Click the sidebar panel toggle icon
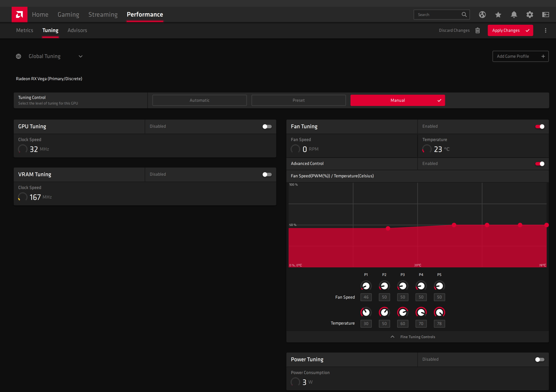The width and height of the screenshot is (556, 392). [x=545, y=15]
